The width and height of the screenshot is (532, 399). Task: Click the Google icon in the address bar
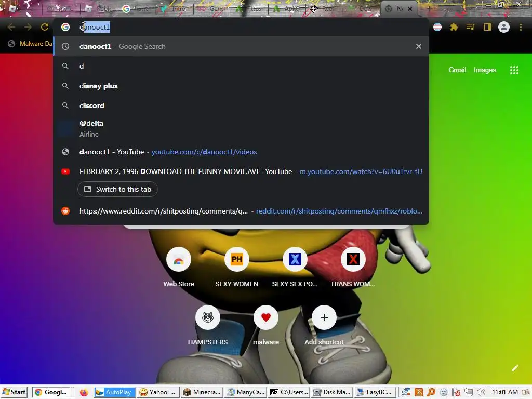coord(65,27)
